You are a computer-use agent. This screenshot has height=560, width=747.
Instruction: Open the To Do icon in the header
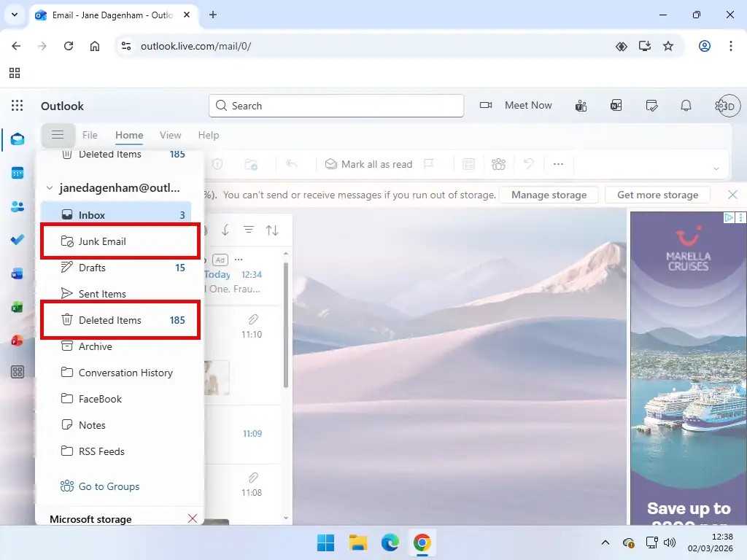pyautogui.click(x=651, y=105)
